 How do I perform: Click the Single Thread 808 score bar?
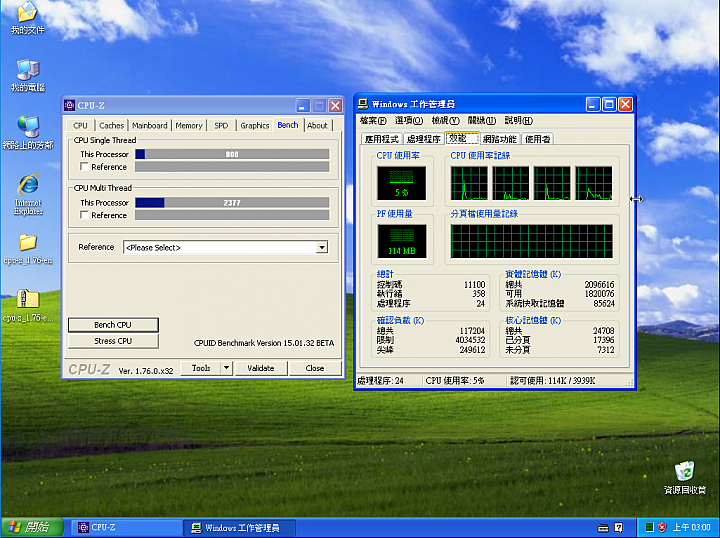[232, 154]
